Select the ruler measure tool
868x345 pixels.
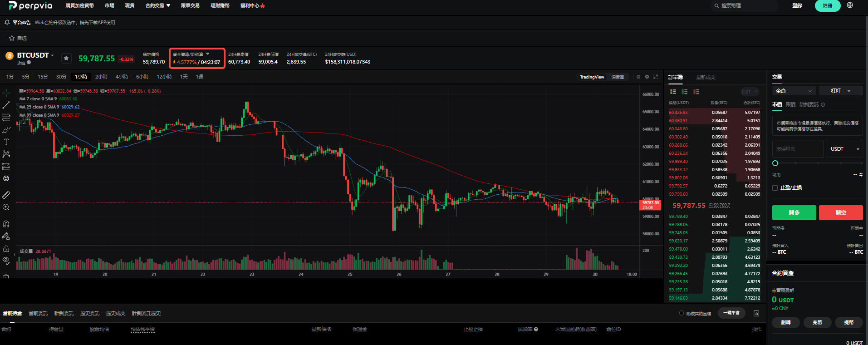[6, 195]
